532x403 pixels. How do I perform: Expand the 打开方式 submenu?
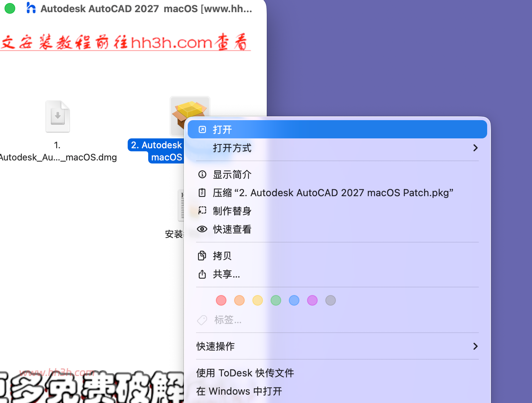coord(337,148)
